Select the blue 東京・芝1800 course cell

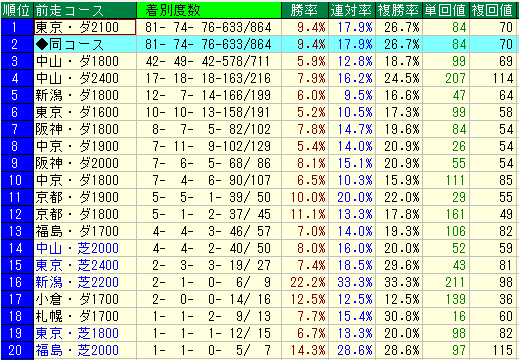tap(85, 333)
